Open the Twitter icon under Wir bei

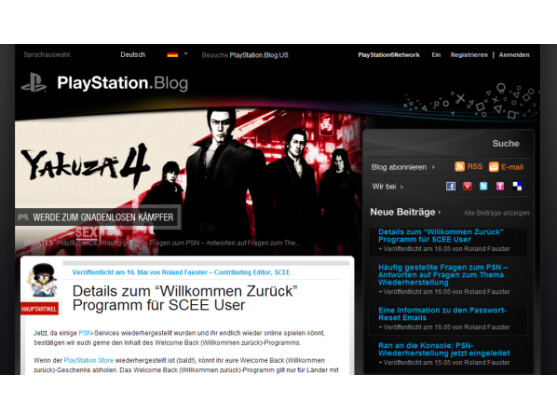tap(483, 186)
